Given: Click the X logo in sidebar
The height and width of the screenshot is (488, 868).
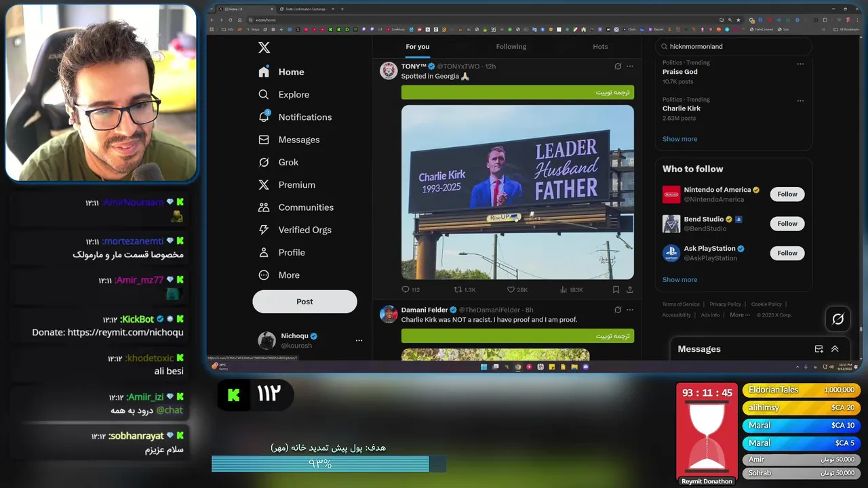Looking at the screenshot, I should pos(264,47).
